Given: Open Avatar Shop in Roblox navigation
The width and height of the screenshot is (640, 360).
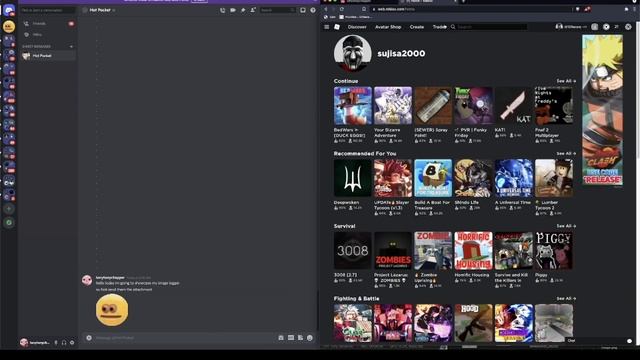Looking at the screenshot, I should pyautogui.click(x=388, y=27).
